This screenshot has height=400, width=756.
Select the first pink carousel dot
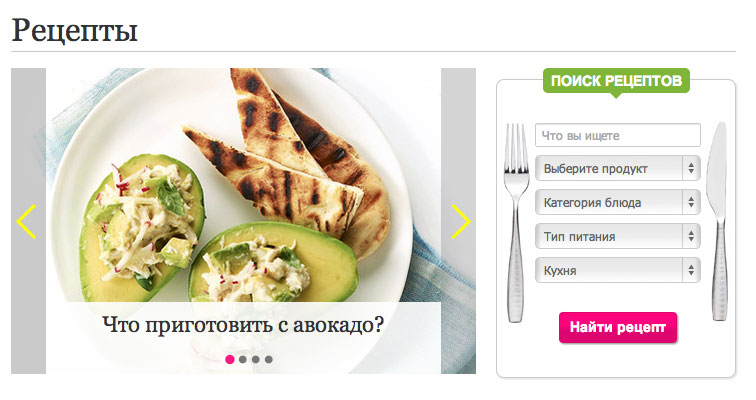click(x=230, y=359)
